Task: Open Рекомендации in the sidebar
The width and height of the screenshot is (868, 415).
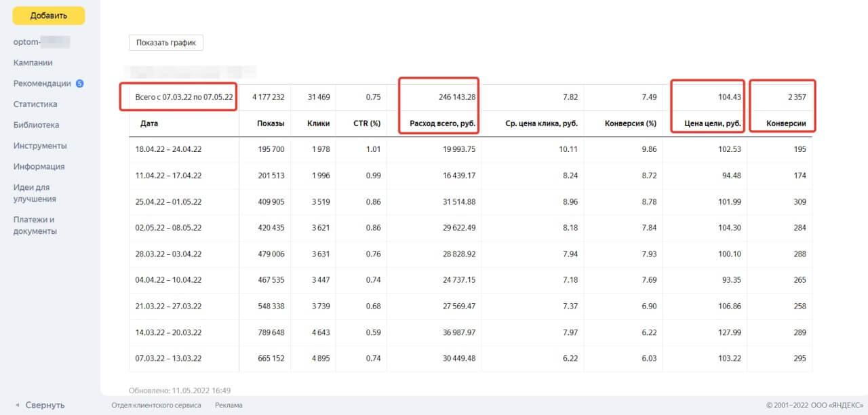Action: pos(42,83)
